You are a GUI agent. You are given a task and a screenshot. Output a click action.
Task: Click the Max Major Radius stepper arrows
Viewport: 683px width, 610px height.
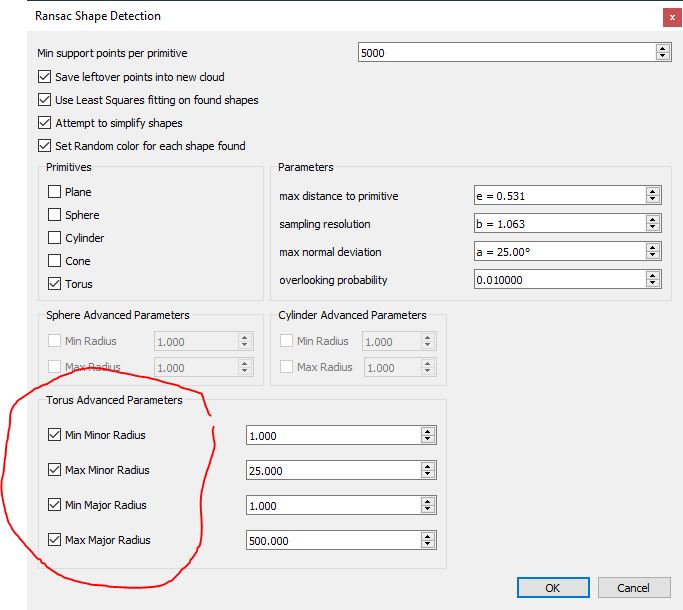click(x=428, y=540)
